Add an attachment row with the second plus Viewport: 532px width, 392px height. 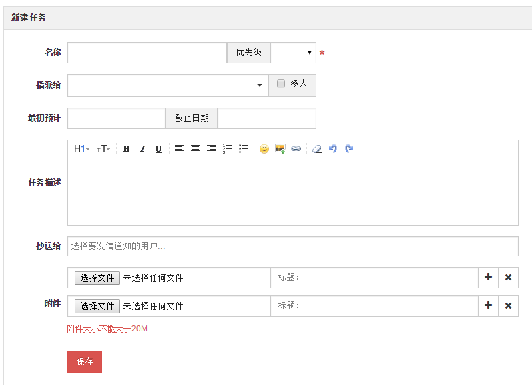point(488,306)
